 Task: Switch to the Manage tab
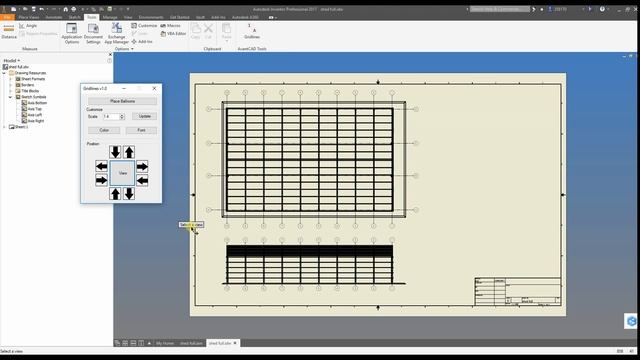coord(110,17)
